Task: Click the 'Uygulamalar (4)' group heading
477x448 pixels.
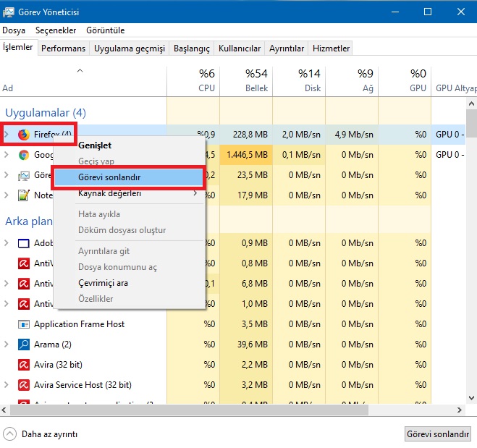Action: pyautogui.click(x=46, y=113)
